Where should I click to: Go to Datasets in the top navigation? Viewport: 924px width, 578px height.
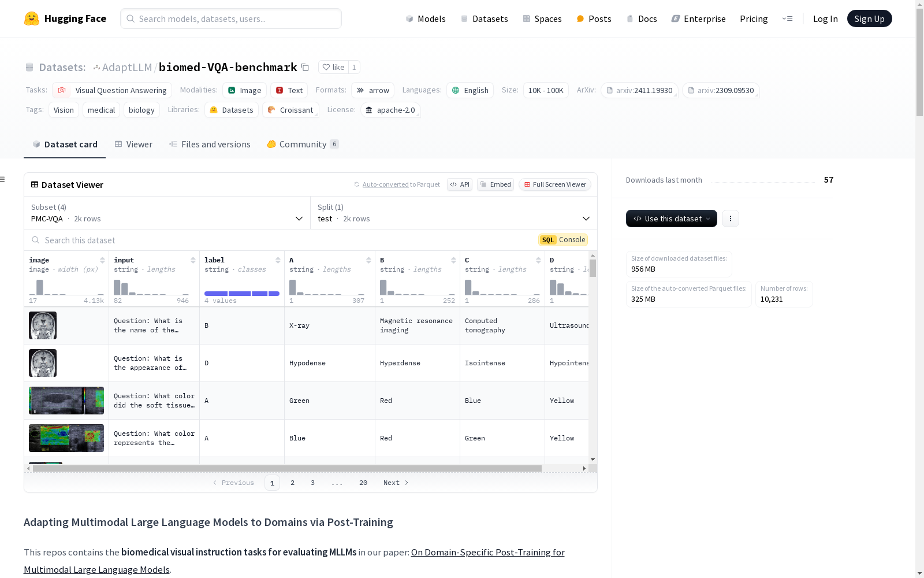pos(484,18)
